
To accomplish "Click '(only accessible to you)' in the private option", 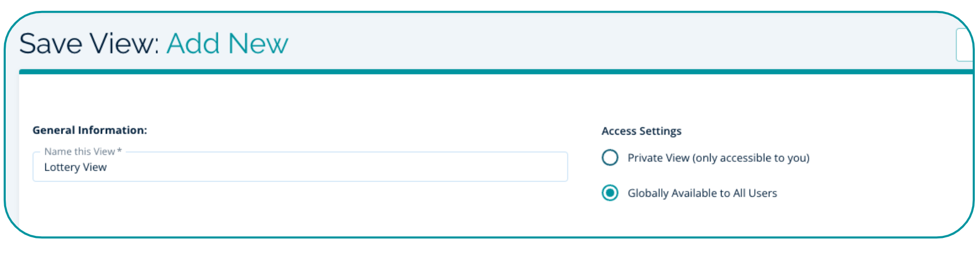I will (x=751, y=158).
